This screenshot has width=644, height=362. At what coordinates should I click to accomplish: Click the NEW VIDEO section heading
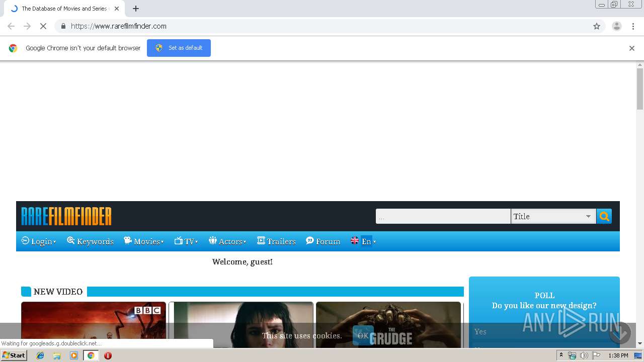tap(58, 292)
